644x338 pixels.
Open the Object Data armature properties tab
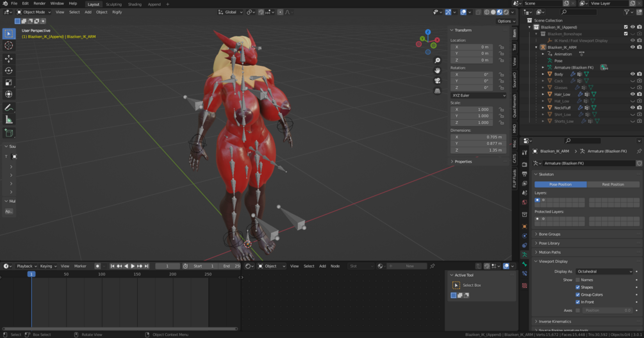point(524,255)
